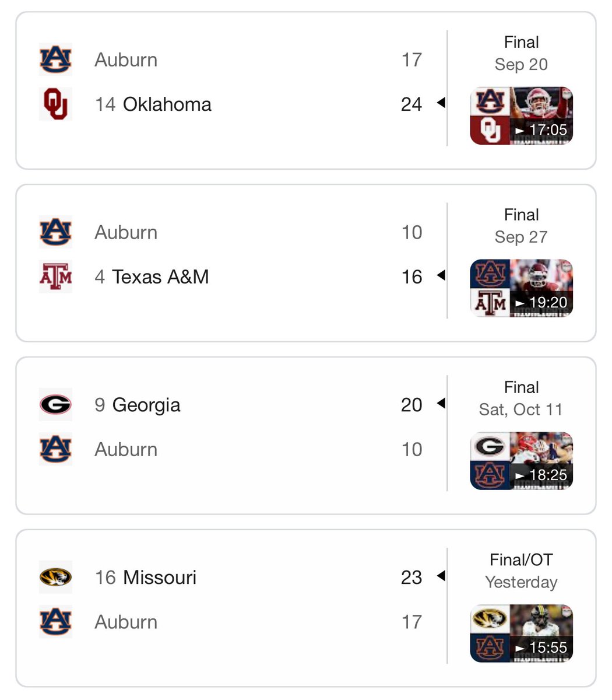Click Auburn logo in Oklahoma game card
Viewport: 612px width, 700px height.
click(55, 60)
